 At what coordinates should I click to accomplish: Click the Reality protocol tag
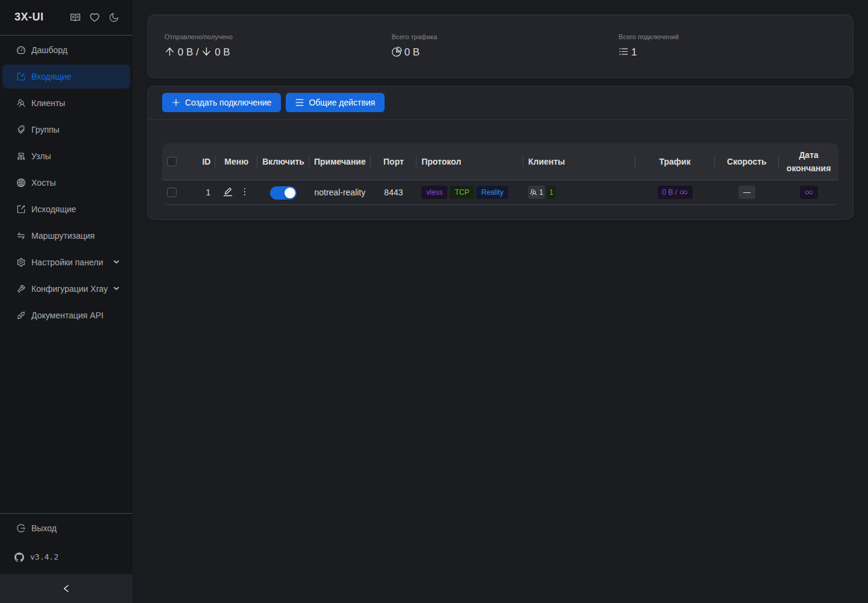pos(492,192)
